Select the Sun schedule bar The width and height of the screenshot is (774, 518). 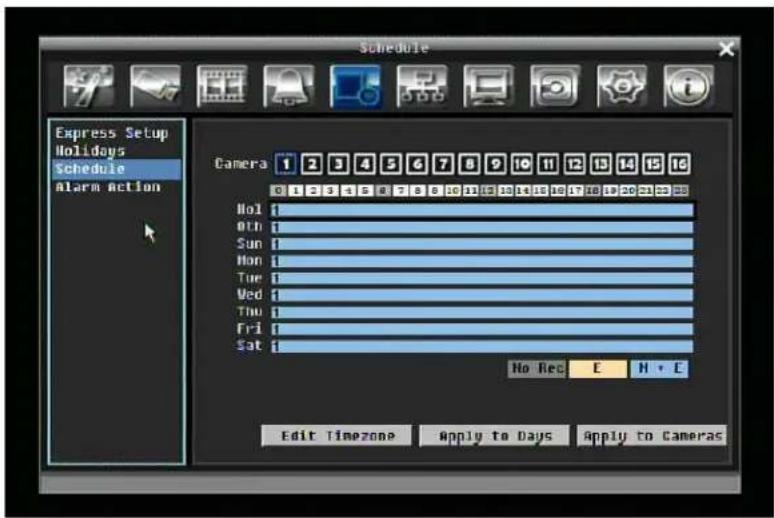coord(482,244)
